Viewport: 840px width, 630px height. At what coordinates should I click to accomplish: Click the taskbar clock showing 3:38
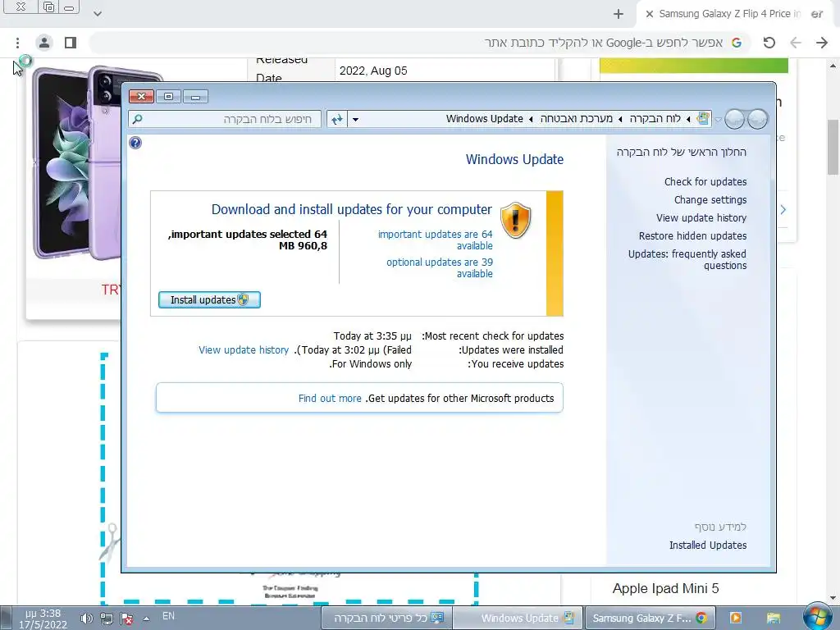point(43,619)
